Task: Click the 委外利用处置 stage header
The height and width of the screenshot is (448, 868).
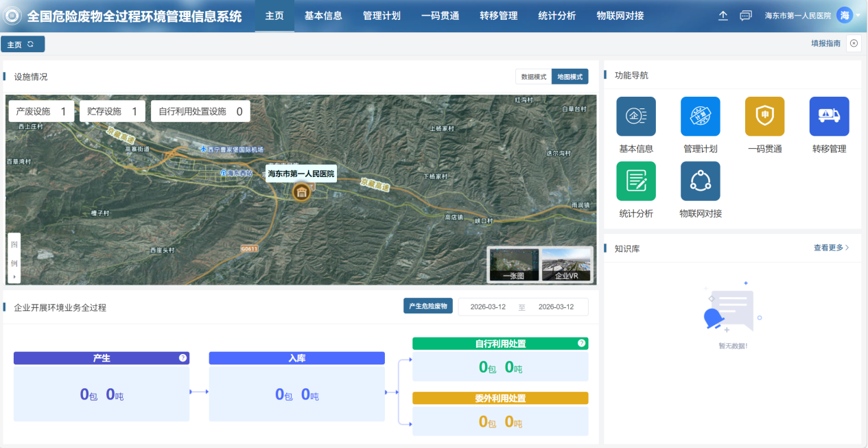Action: click(500, 398)
